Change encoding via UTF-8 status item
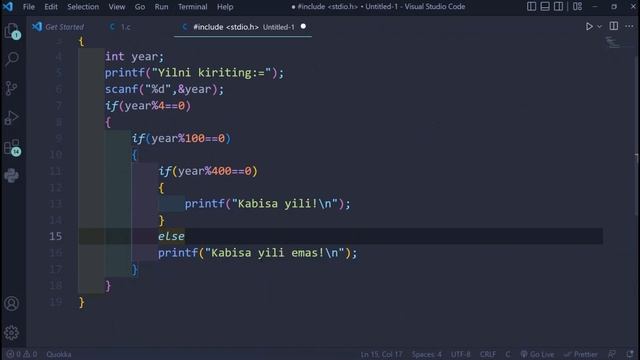 tap(460, 354)
